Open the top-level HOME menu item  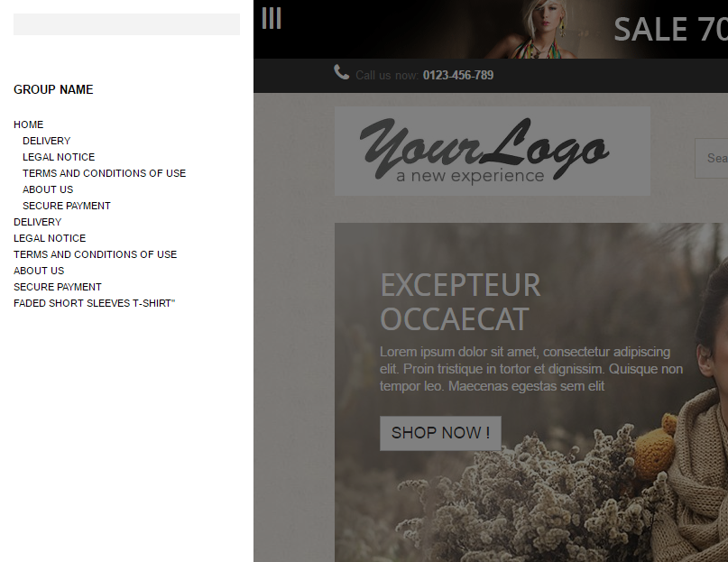28,124
